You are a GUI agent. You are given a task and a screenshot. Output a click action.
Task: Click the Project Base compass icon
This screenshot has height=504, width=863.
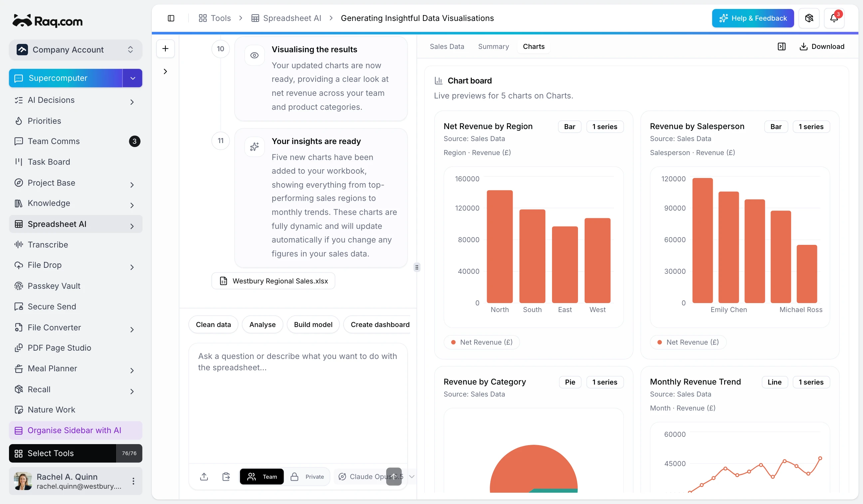(19, 183)
